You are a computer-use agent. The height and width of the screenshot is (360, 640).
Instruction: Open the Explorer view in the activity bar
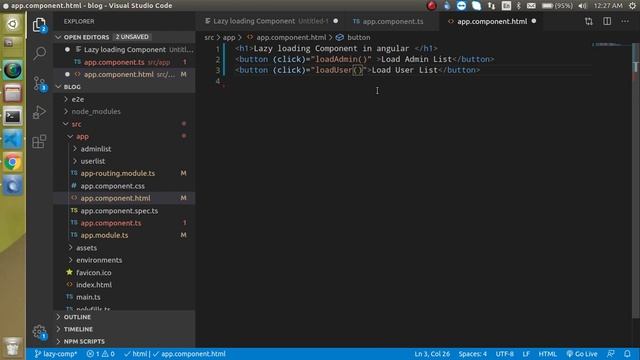pyautogui.click(x=39, y=25)
